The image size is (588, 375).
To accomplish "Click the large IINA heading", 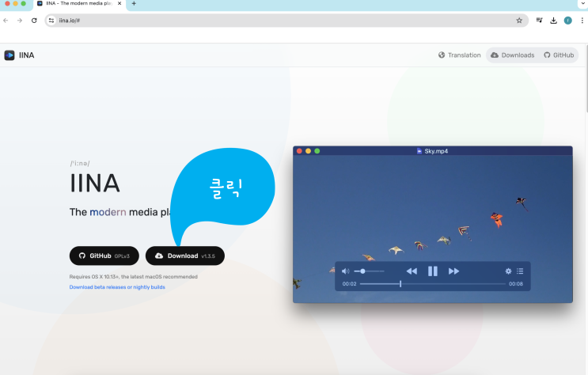I will click(95, 184).
